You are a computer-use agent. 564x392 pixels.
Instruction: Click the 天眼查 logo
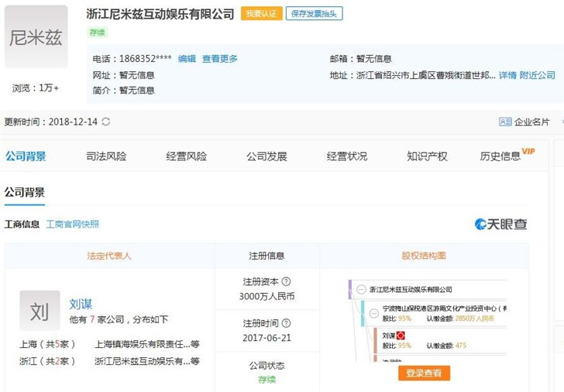[x=500, y=224]
